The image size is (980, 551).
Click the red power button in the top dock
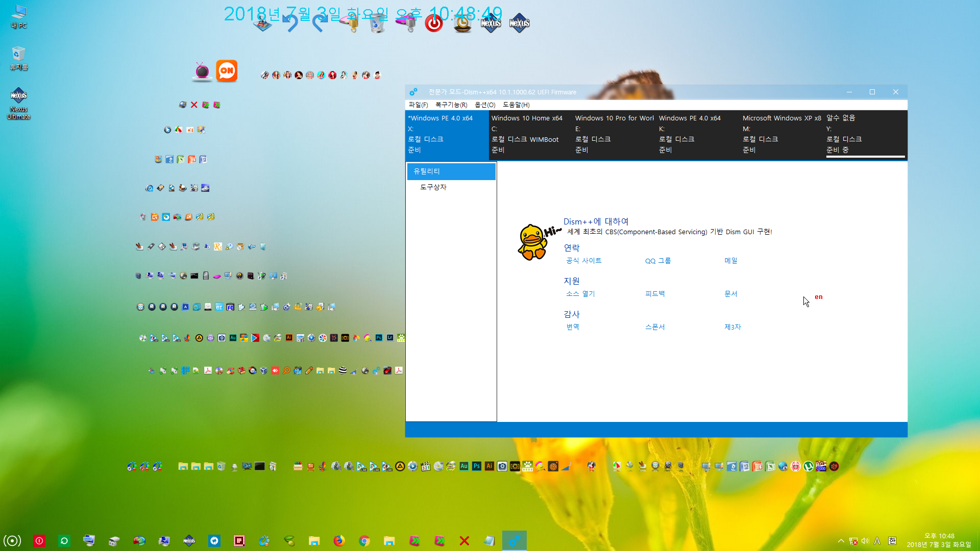point(434,23)
